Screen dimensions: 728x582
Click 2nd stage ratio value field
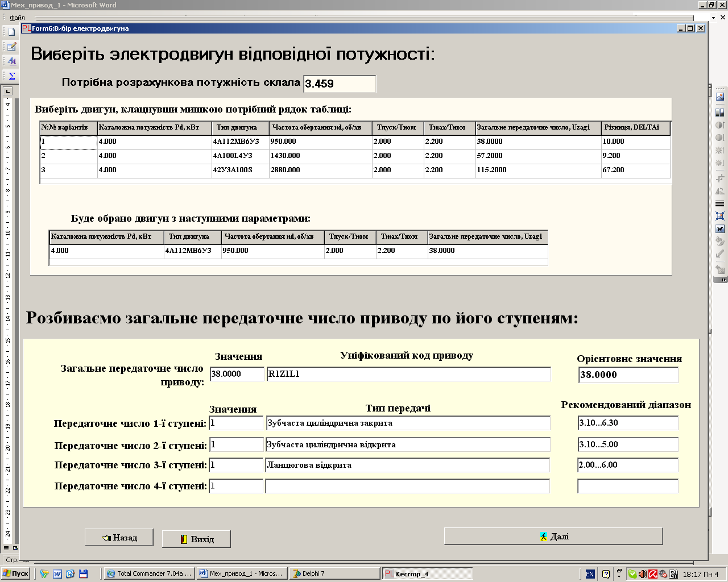[x=236, y=444]
